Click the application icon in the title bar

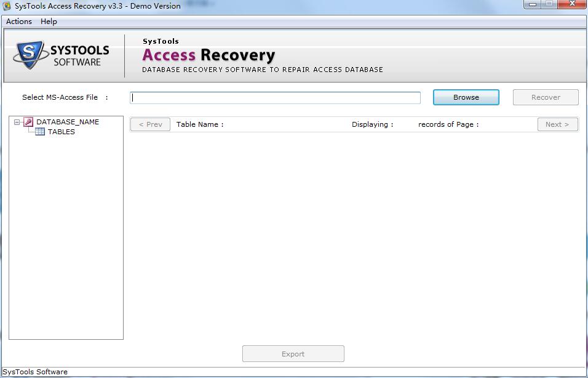pos(6,6)
